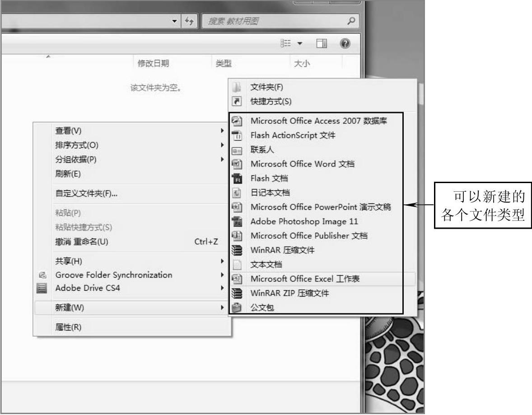Click the change view icon in toolbar
Image resolution: width=532 pixels, height=415 pixels.
(286, 43)
